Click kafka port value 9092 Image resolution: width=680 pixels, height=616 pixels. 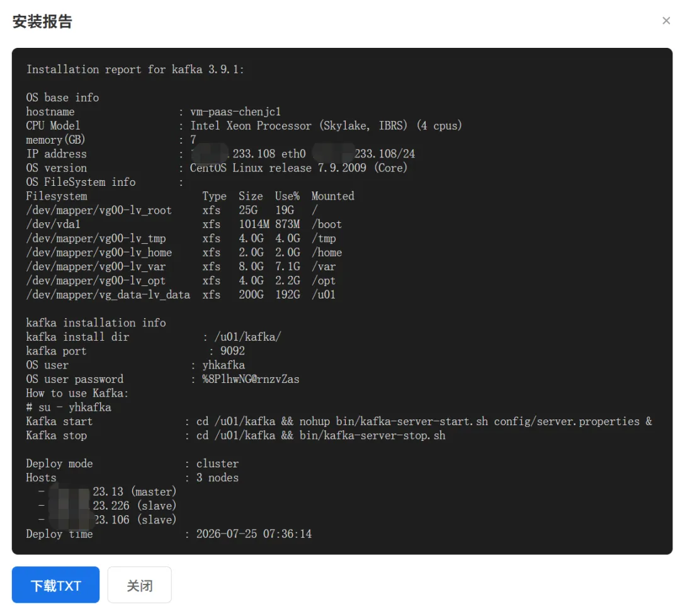232,351
